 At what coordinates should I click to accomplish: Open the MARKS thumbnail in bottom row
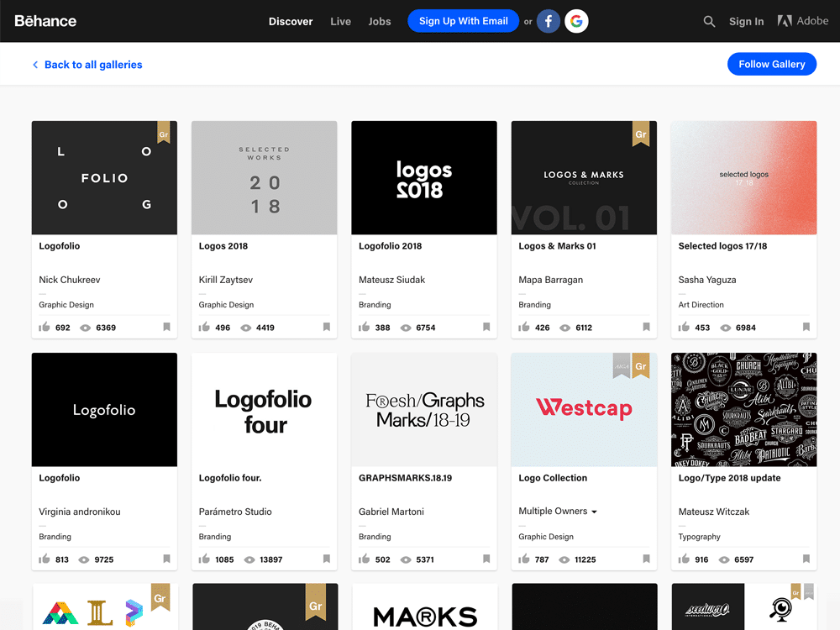coord(424,606)
